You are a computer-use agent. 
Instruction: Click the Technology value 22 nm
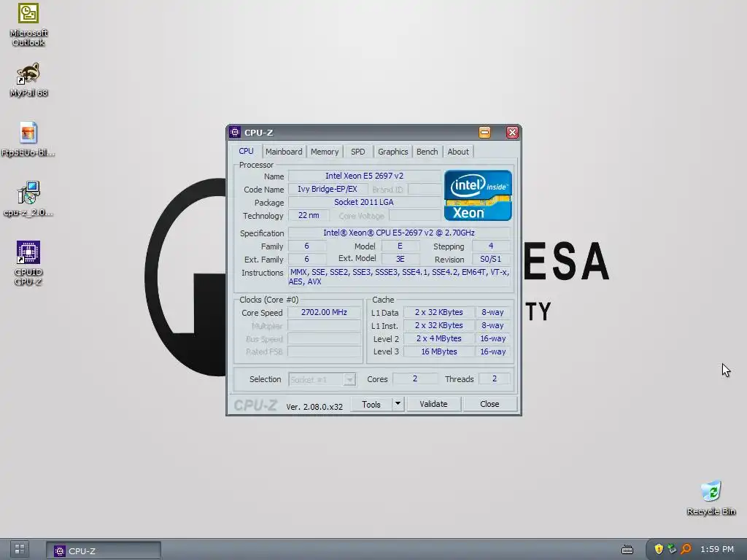click(309, 215)
